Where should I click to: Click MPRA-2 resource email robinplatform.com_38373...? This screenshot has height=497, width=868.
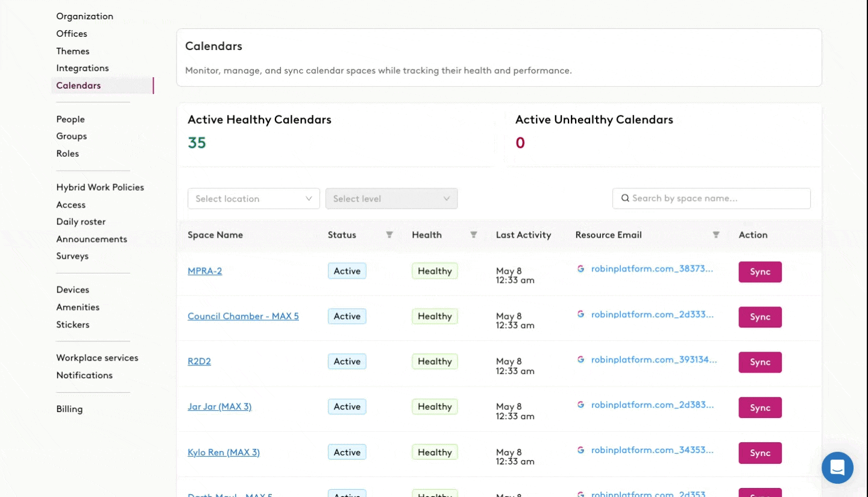click(x=652, y=269)
